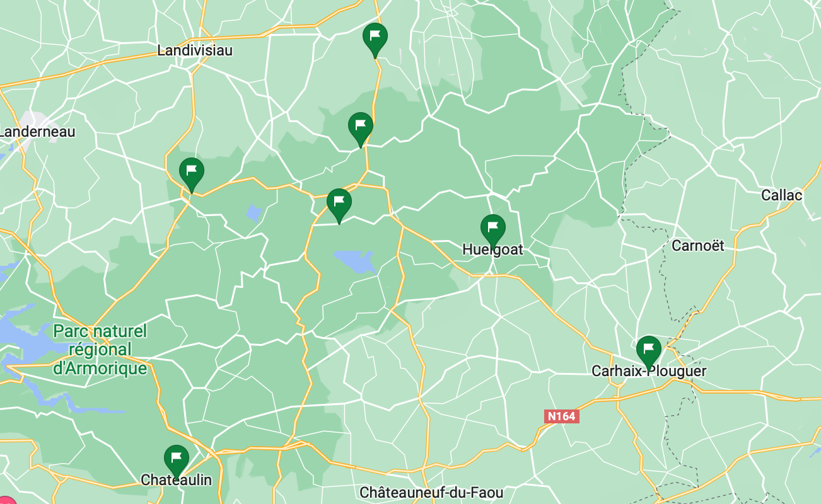Select the westernmost flag marker south of Landivisiau
The image size is (821, 504).
click(192, 173)
